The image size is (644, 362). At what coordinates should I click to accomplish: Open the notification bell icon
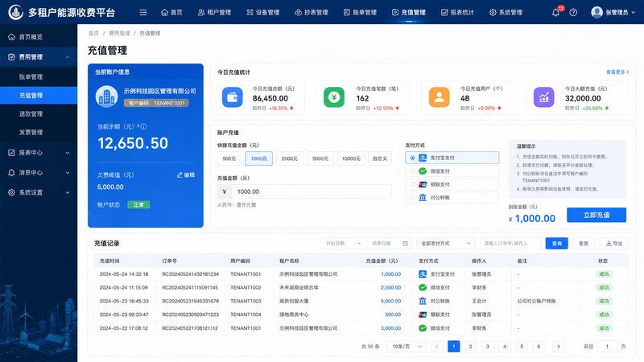555,12
